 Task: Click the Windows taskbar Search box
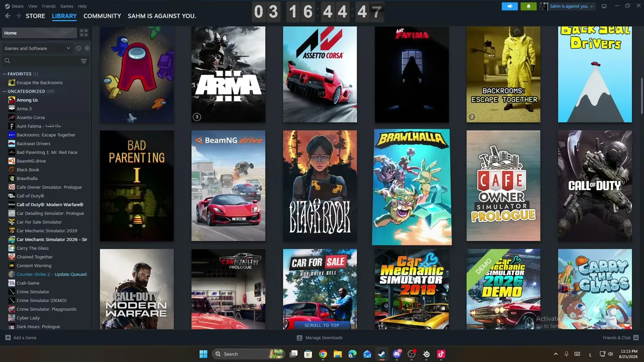[x=249, y=354]
